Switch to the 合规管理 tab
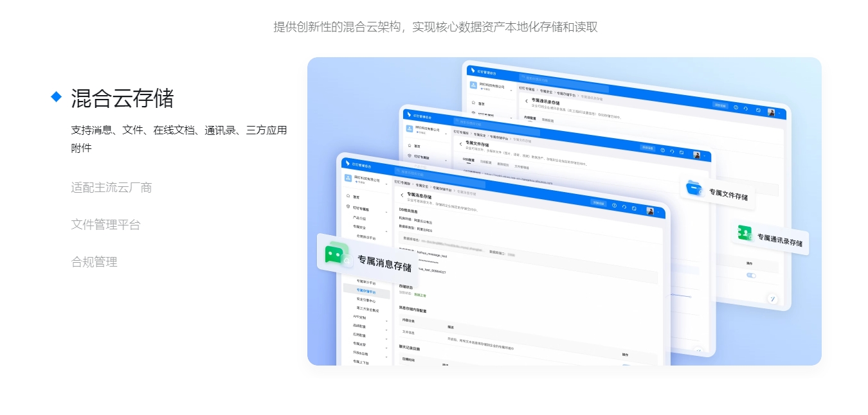868x415 pixels. click(x=94, y=262)
